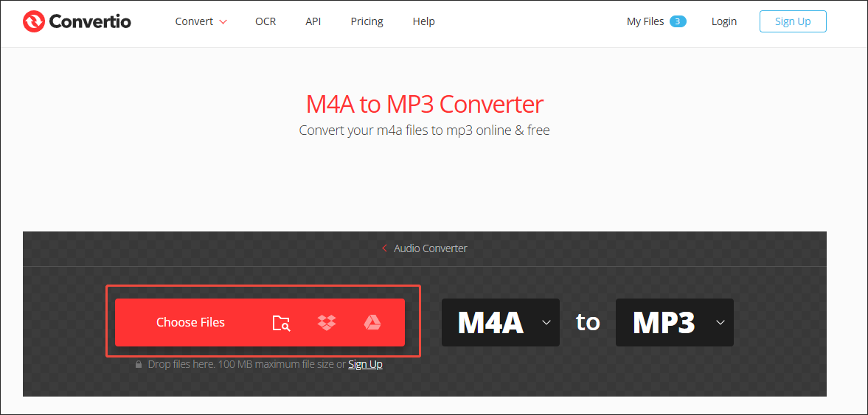Click 'Convert your m4a files to mp3' subtitle
The width and height of the screenshot is (868, 415).
(x=425, y=130)
